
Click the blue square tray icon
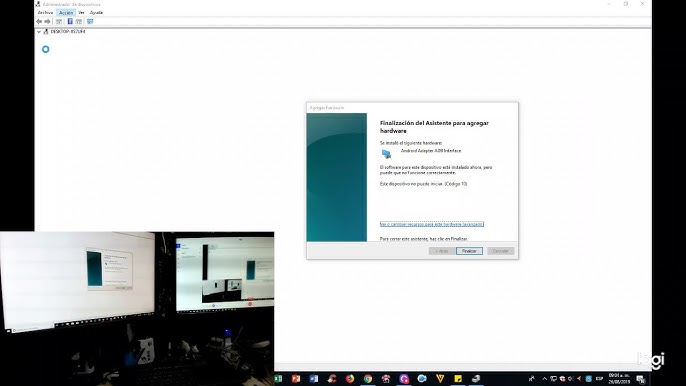[x=588, y=379]
